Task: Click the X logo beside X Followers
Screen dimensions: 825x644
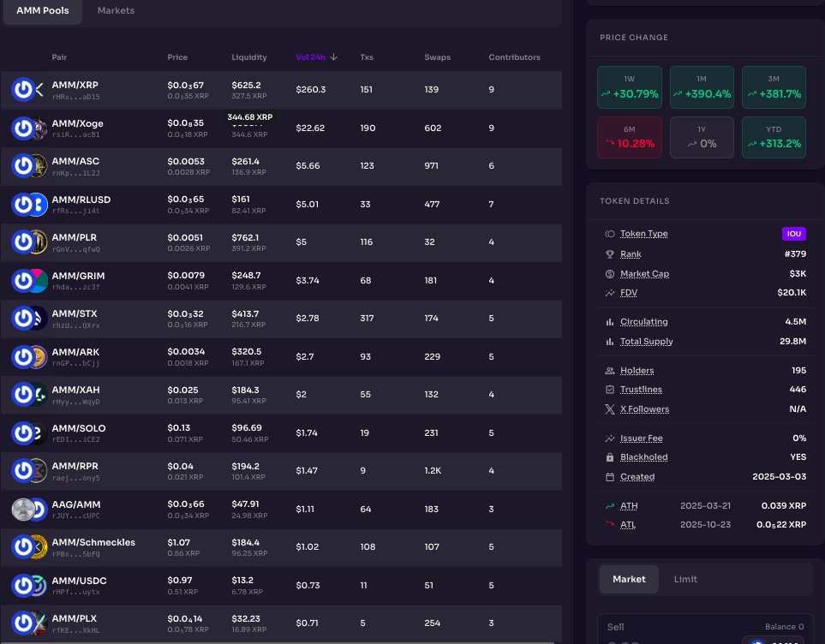Action: [609, 409]
